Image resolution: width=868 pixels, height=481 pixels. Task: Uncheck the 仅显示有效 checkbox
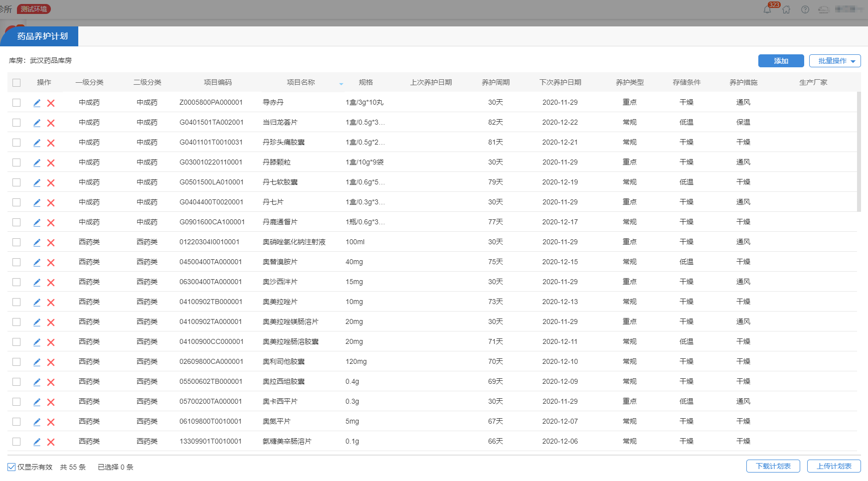pyautogui.click(x=11, y=467)
